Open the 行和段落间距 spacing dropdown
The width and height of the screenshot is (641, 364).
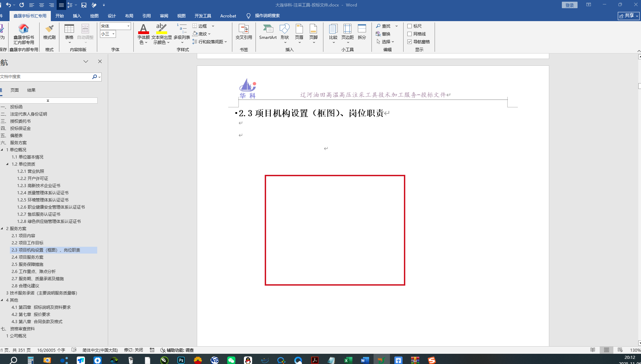pyautogui.click(x=209, y=42)
